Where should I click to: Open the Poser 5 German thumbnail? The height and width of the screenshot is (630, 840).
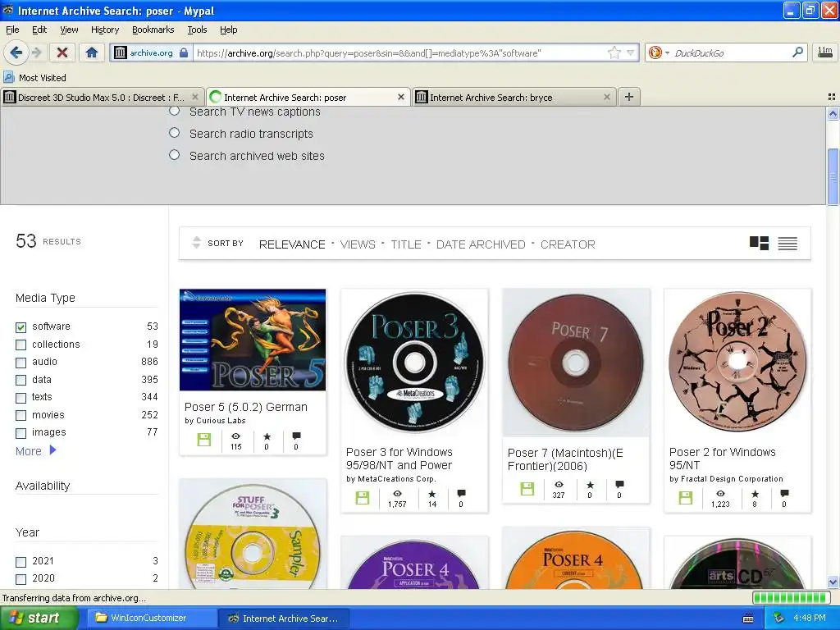253,340
